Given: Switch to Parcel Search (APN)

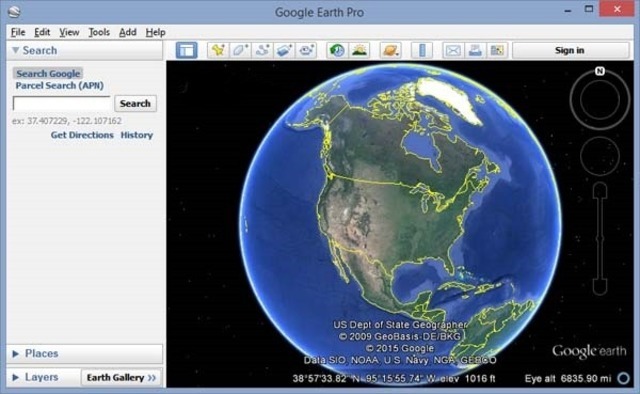Looking at the screenshot, I should (x=60, y=85).
